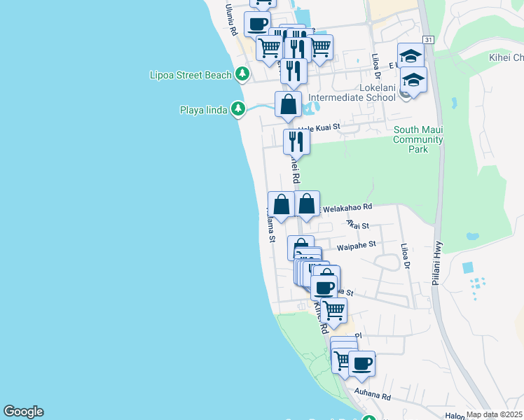Select the Lokelani Intermediate School label

(x=352, y=93)
